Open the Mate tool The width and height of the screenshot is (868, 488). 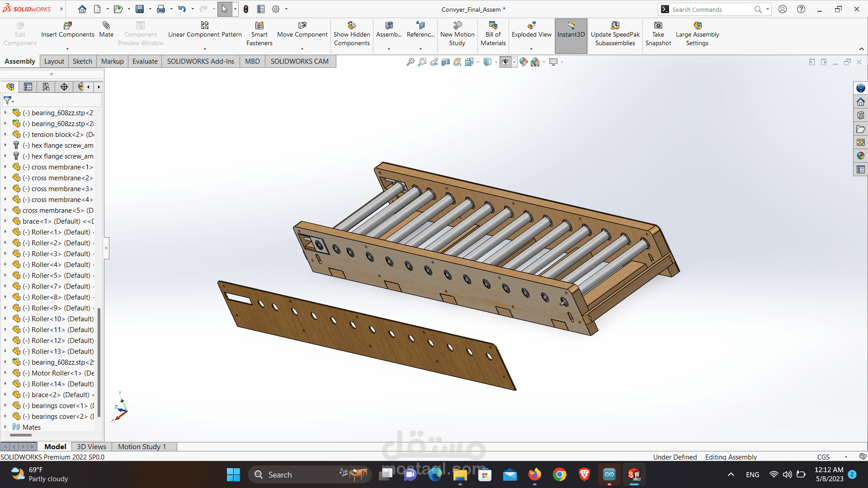click(x=106, y=30)
